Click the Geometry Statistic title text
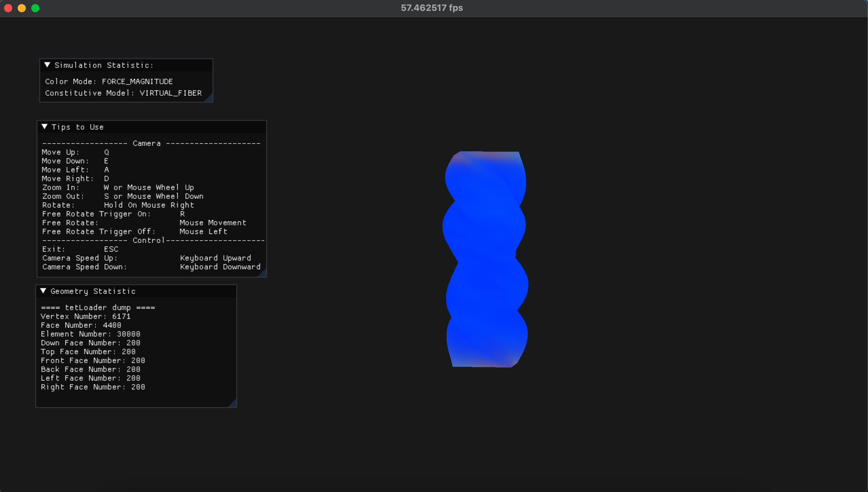This screenshot has width=868, height=492. click(x=93, y=291)
